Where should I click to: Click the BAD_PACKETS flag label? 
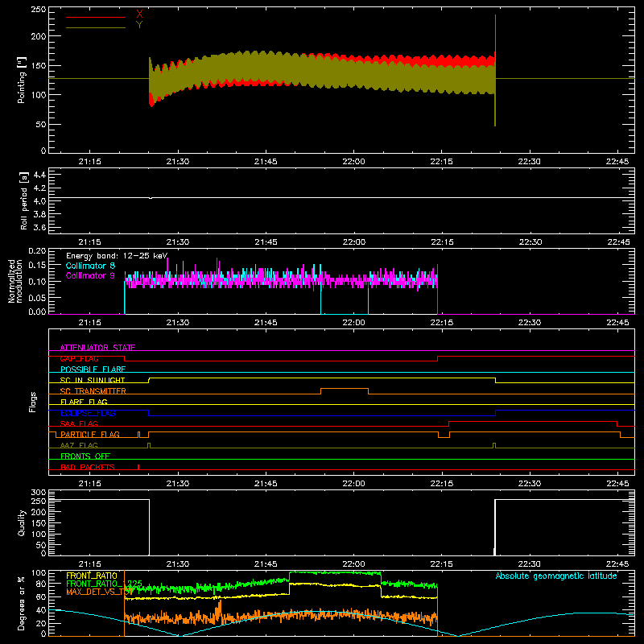point(88,467)
